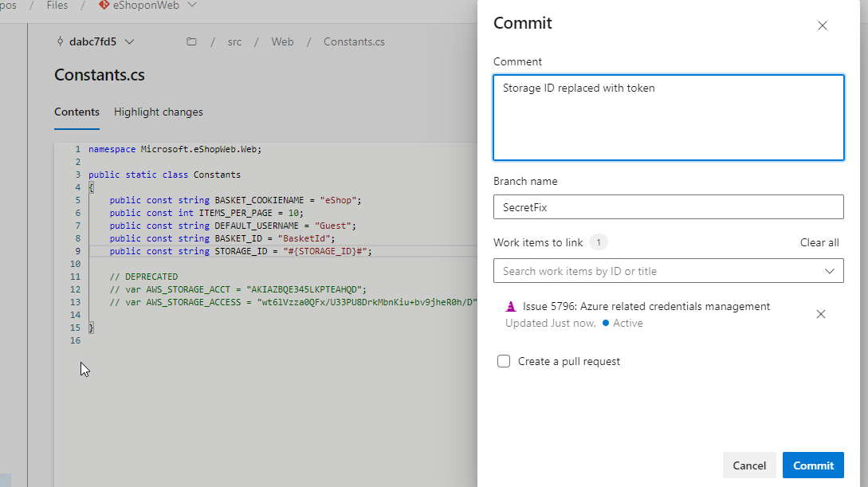This screenshot has height=487, width=868.
Task: Open the dabc7fd5 commit selector dropdown
Action: [95, 41]
